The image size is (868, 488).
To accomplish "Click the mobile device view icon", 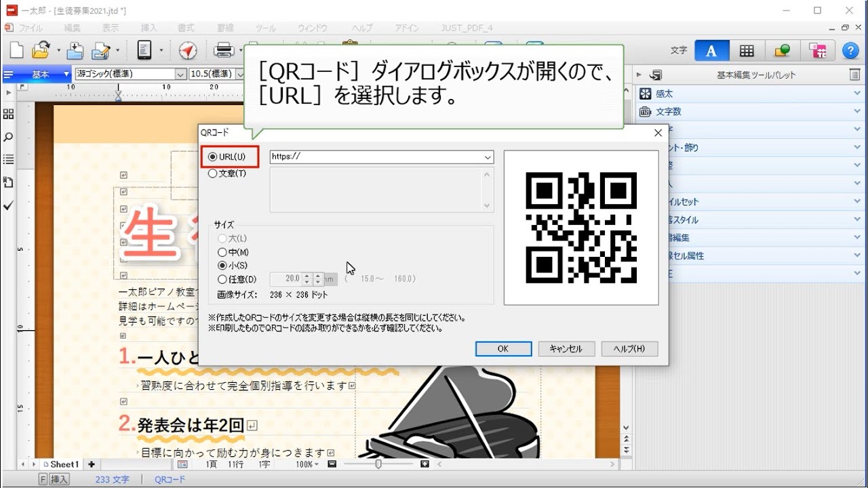I will (144, 50).
